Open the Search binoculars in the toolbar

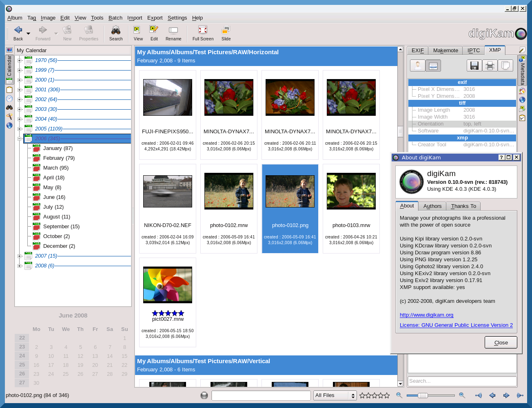(x=116, y=33)
